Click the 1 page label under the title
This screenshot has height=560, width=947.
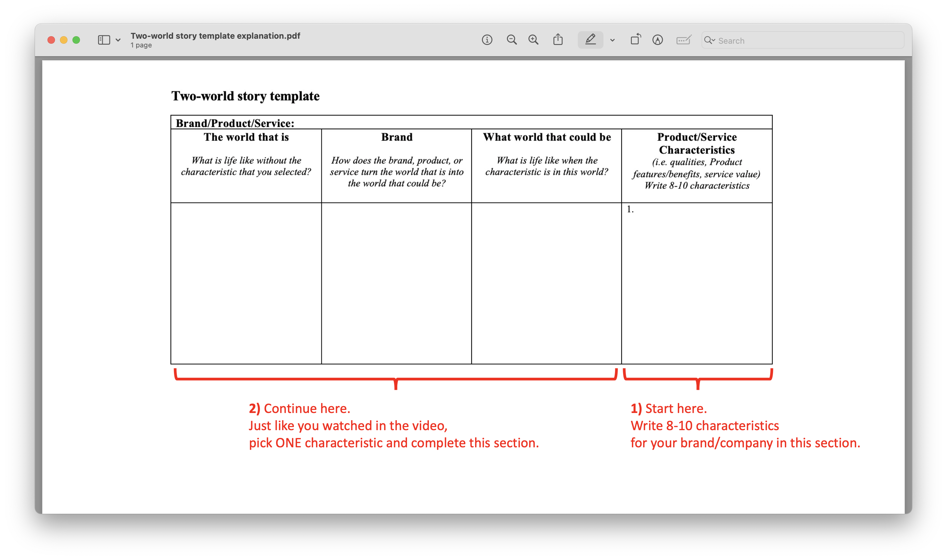point(141,45)
